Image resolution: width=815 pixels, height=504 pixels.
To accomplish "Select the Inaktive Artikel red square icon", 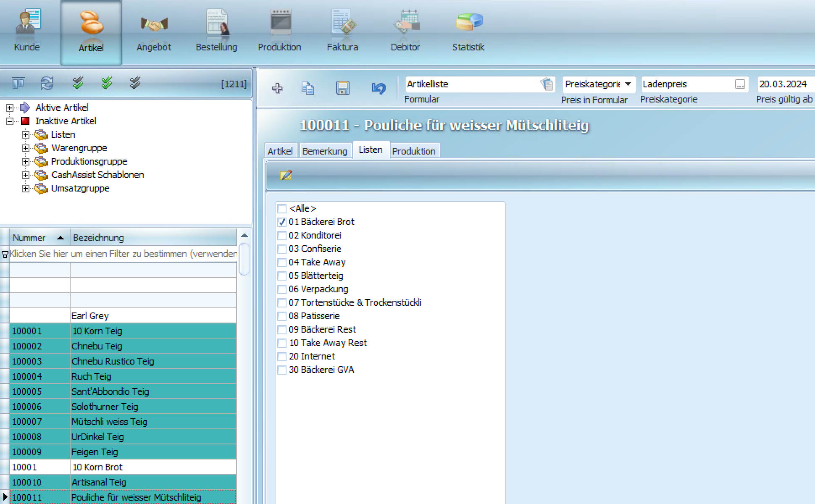I will click(25, 121).
